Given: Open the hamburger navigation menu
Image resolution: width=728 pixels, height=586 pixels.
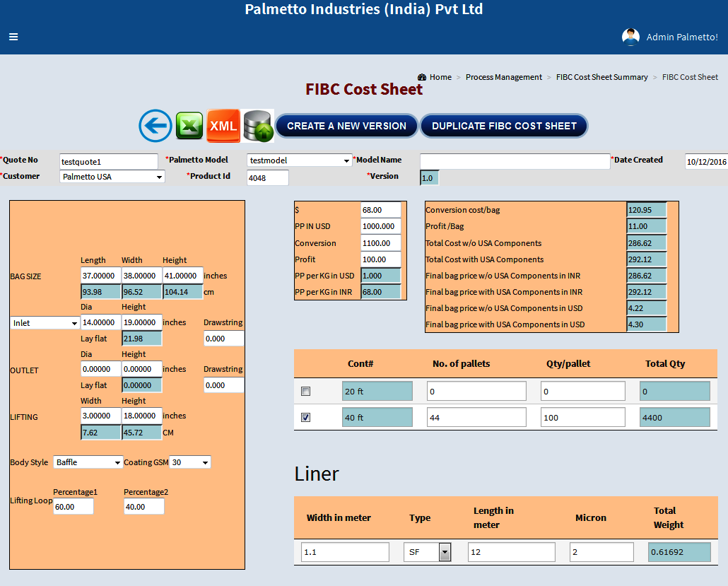Looking at the screenshot, I should (x=13, y=37).
